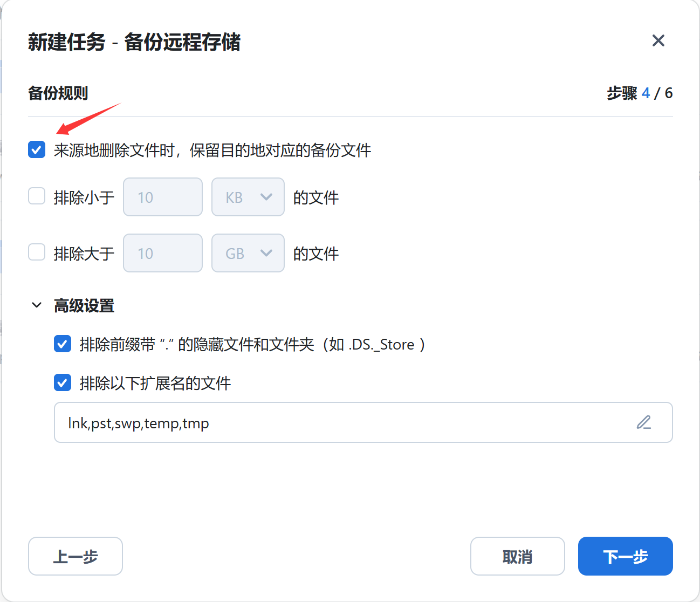The height and width of the screenshot is (602, 700).
Task: Click the 排除小于 size number field
Action: [x=163, y=197]
